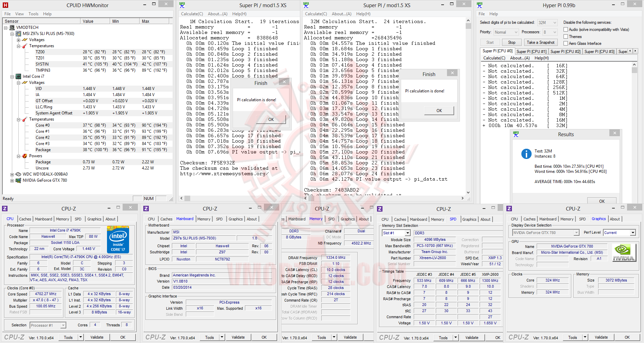The height and width of the screenshot is (343, 644).
Task: Expand the Voltages node under MSI Z97s board
Action: click(19, 40)
